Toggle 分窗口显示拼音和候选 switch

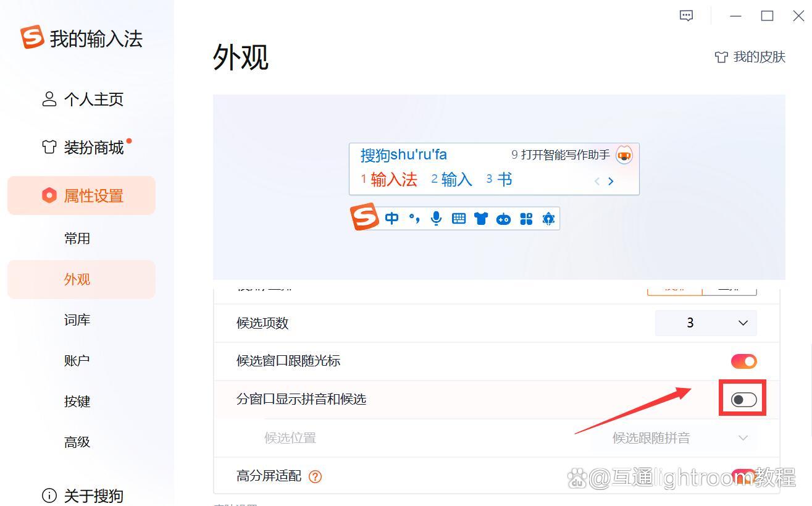pos(742,399)
